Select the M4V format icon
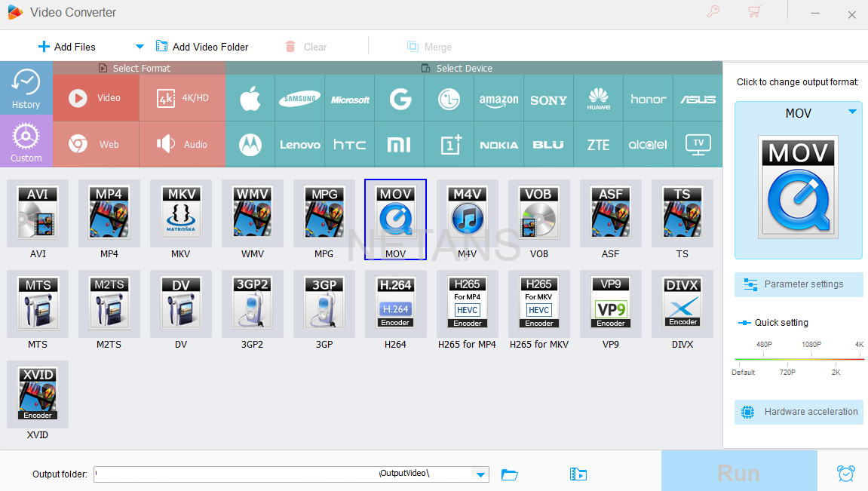The height and width of the screenshot is (491, 868). (x=468, y=213)
